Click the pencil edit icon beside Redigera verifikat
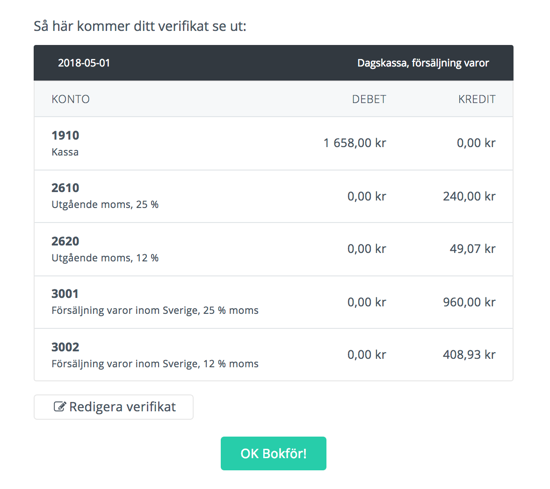Viewport: 550px width, 489px height. click(x=59, y=407)
